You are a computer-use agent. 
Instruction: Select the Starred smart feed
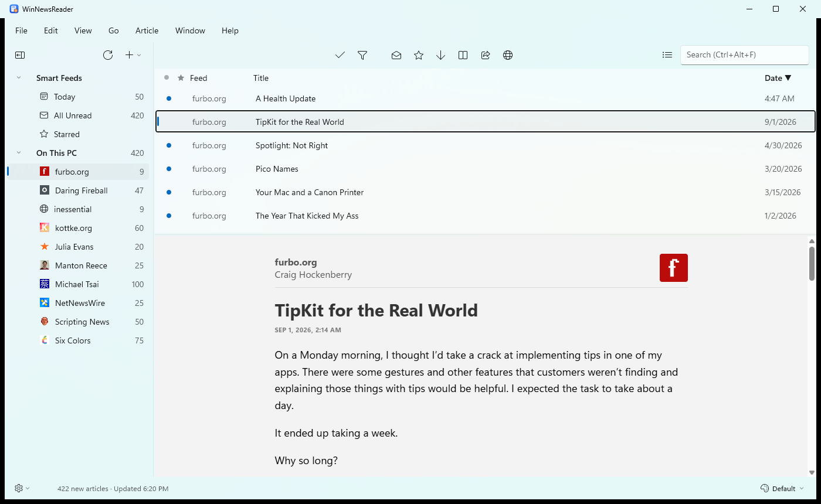tap(78, 134)
